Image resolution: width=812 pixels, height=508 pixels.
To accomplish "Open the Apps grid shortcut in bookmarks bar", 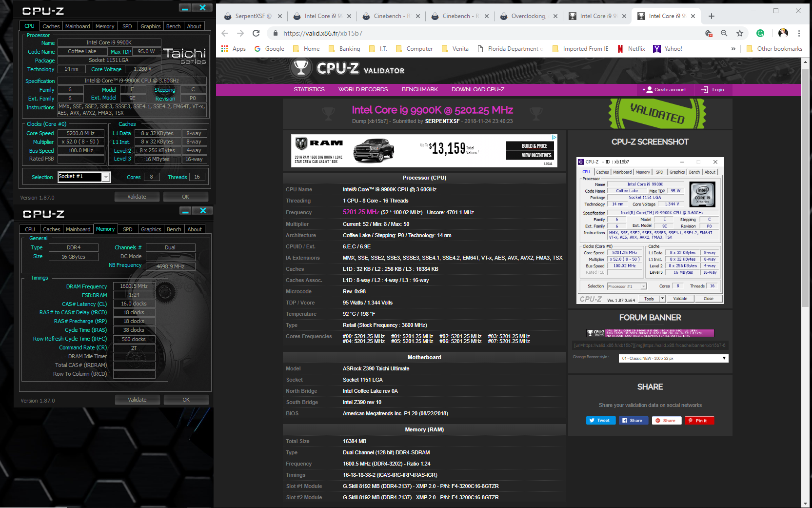I will tap(234, 49).
